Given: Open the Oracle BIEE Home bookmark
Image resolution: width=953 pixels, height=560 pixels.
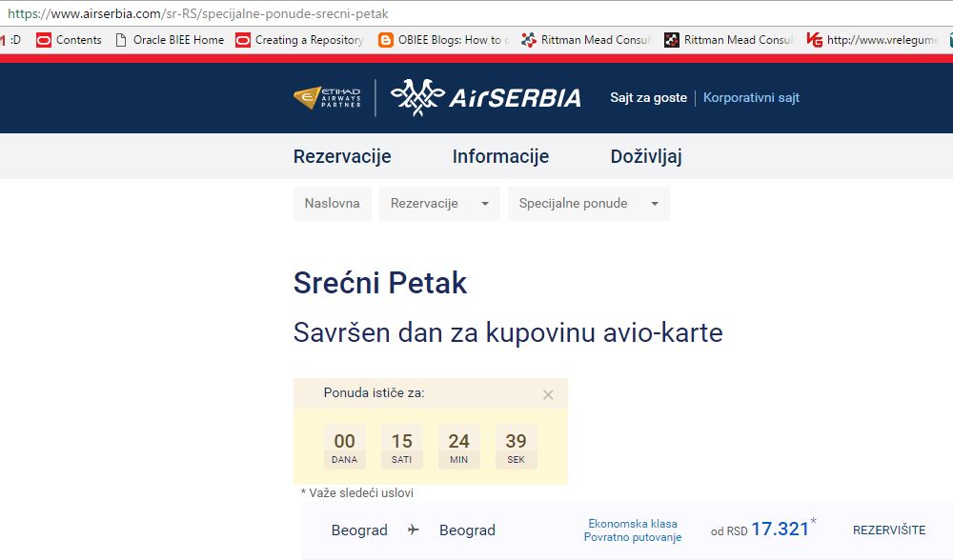Looking at the screenshot, I should pyautogui.click(x=170, y=40).
